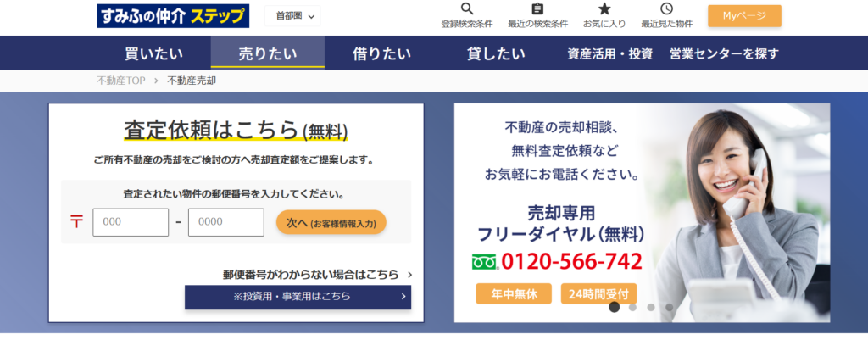Viewport: 868px width, 340px height.
Task: Click ※投資用・事業用はこちら button
Action: [x=298, y=297]
